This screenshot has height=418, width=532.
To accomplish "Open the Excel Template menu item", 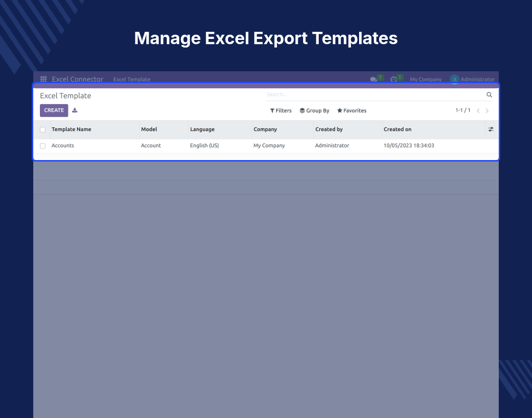I will click(132, 79).
